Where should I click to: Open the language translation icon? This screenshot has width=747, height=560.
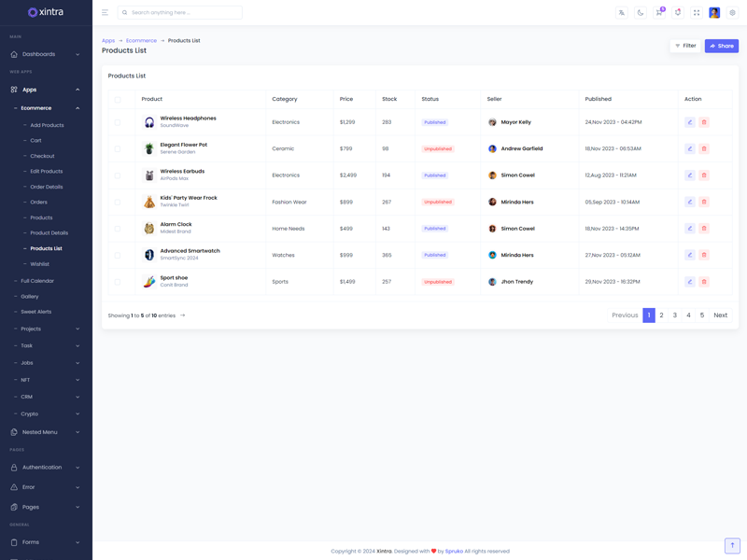click(622, 13)
